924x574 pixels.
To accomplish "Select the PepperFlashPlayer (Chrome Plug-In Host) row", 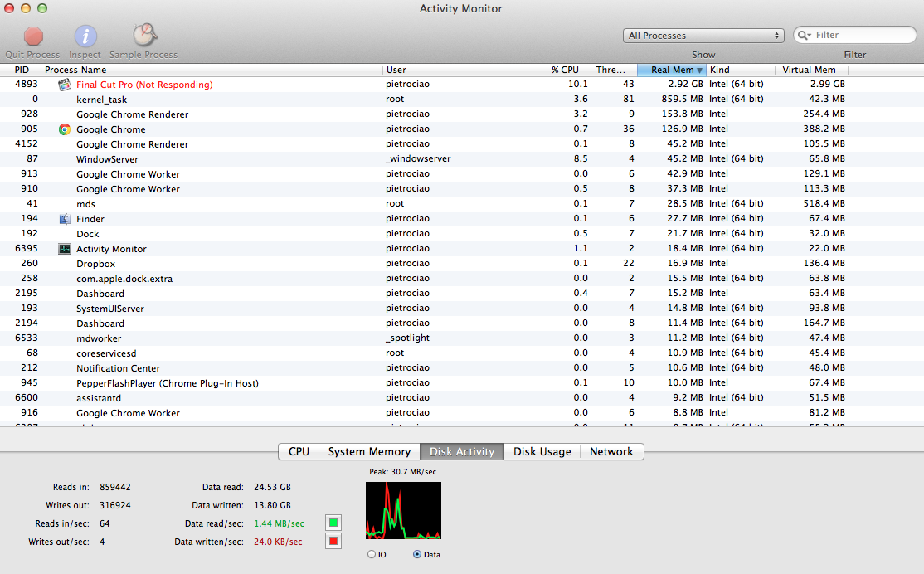I will [462, 383].
